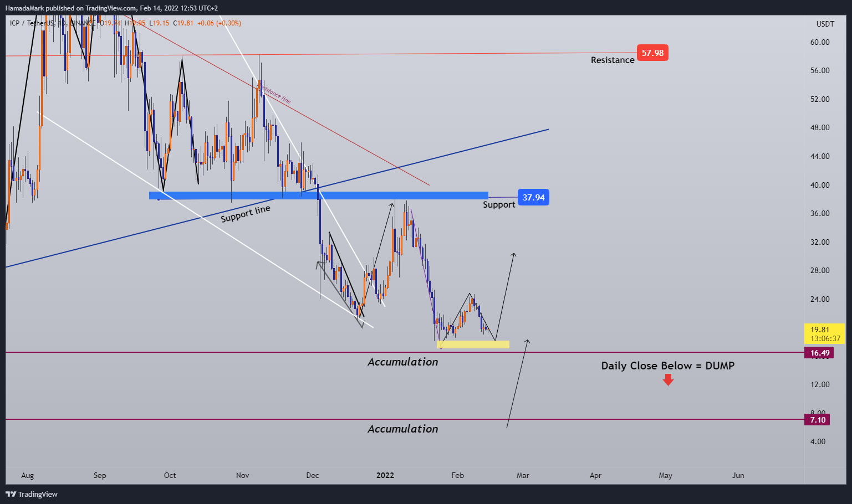Click Dec on the time axis
Viewport: 852px width, 504px height.
click(x=313, y=475)
